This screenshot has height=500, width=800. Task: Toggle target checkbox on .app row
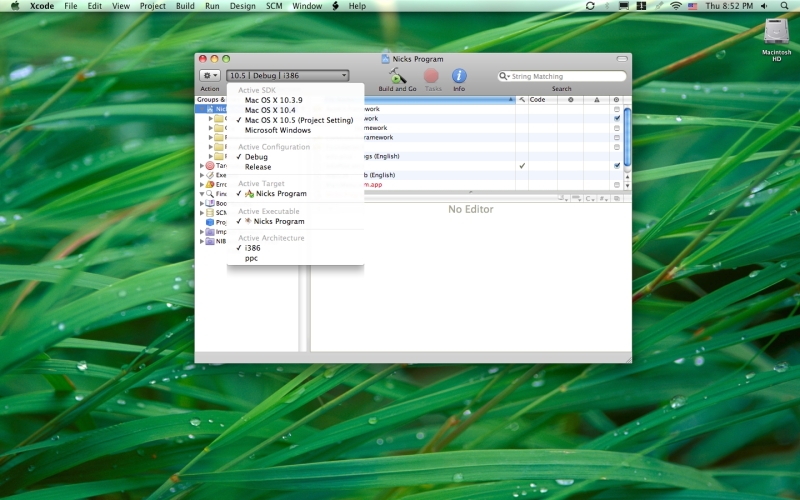click(617, 185)
